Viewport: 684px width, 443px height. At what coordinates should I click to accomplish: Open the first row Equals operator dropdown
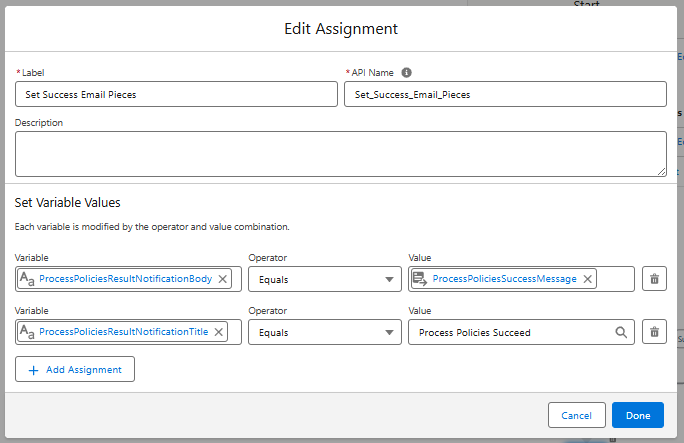point(324,279)
